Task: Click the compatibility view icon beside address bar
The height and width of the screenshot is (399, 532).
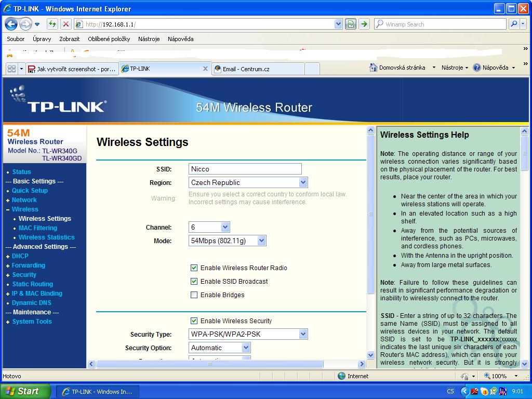Action: pyautogui.click(x=351, y=24)
